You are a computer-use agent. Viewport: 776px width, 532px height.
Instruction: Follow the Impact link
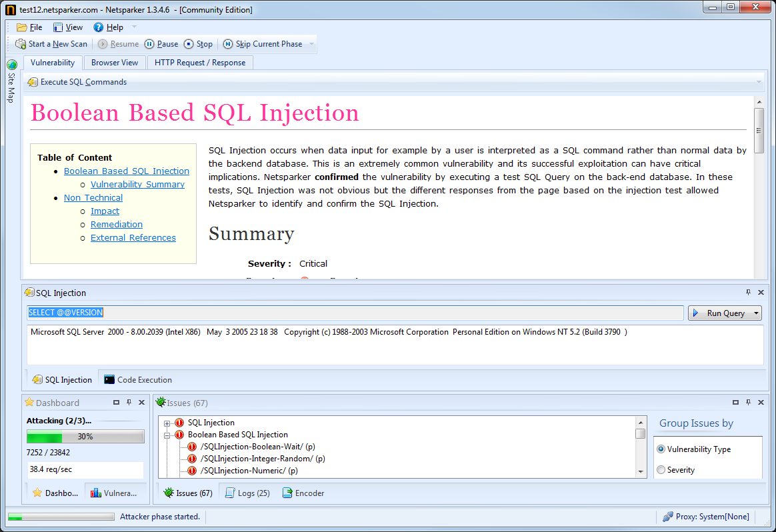click(105, 211)
